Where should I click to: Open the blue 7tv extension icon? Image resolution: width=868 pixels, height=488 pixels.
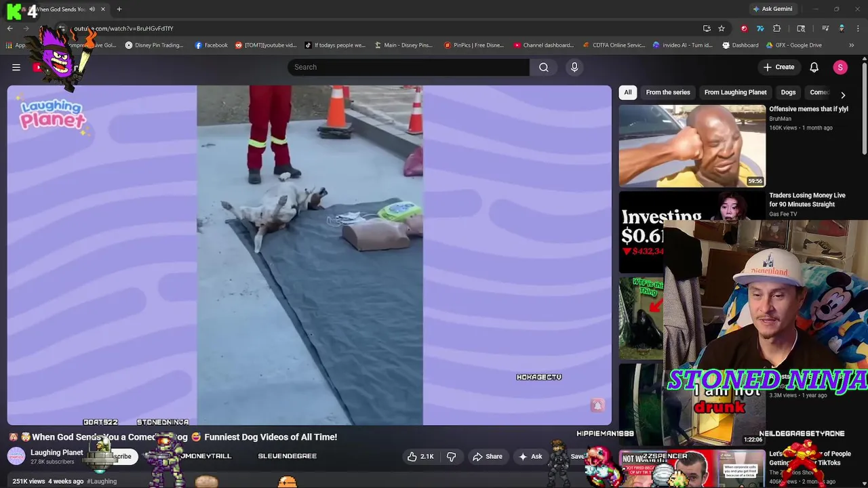[760, 28]
